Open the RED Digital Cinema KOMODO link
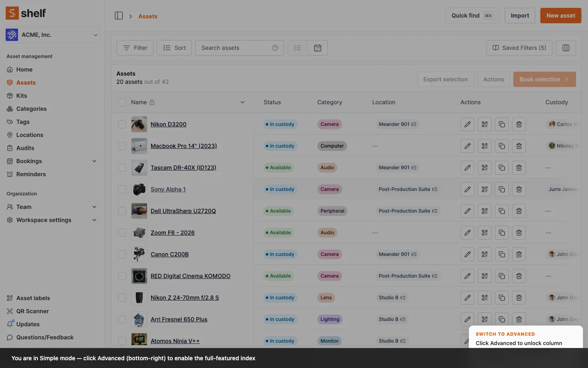Image resolution: width=588 pixels, height=368 pixels. 190,276
